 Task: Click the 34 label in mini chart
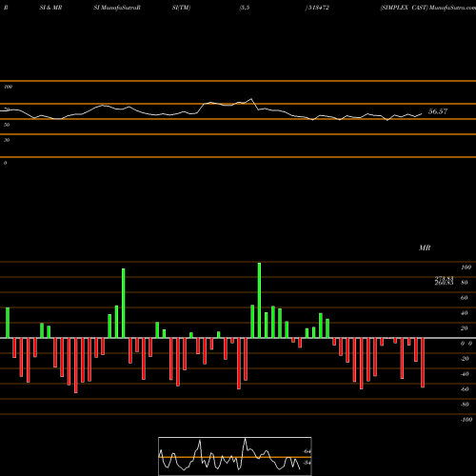307,463
